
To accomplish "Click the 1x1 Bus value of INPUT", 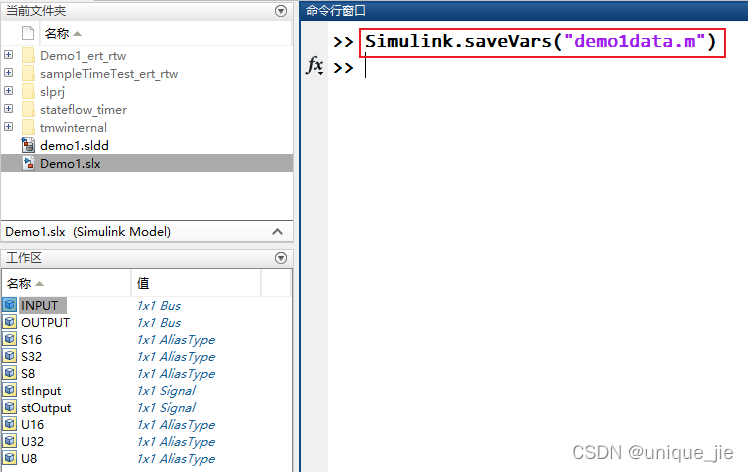I will (159, 305).
